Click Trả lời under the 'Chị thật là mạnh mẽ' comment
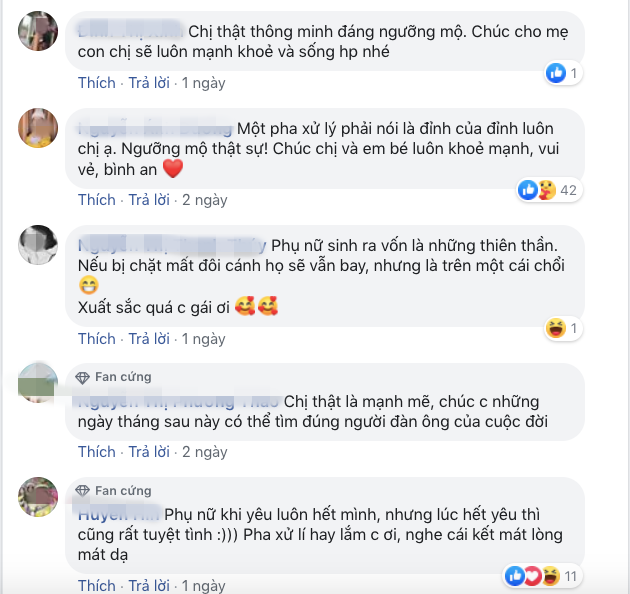 [x=149, y=452]
